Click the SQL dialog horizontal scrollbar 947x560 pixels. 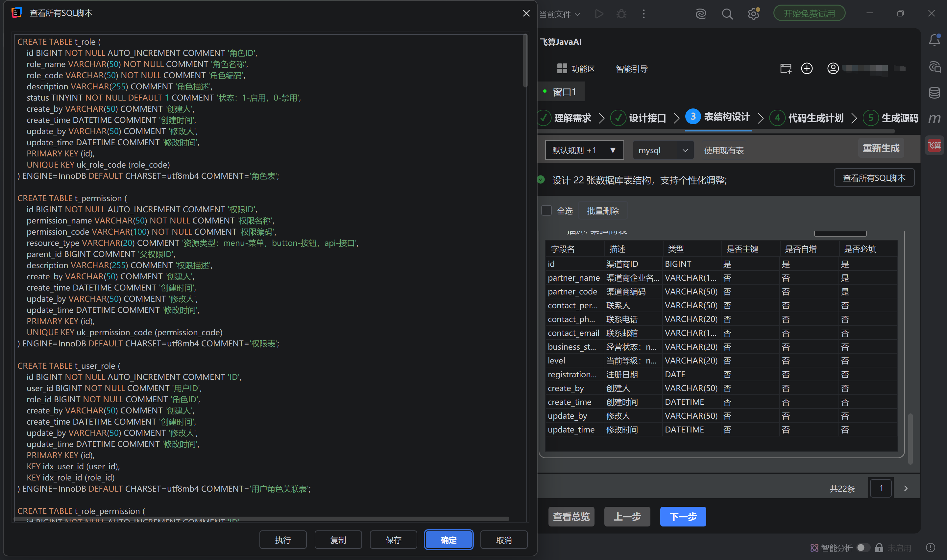pos(261,519)
